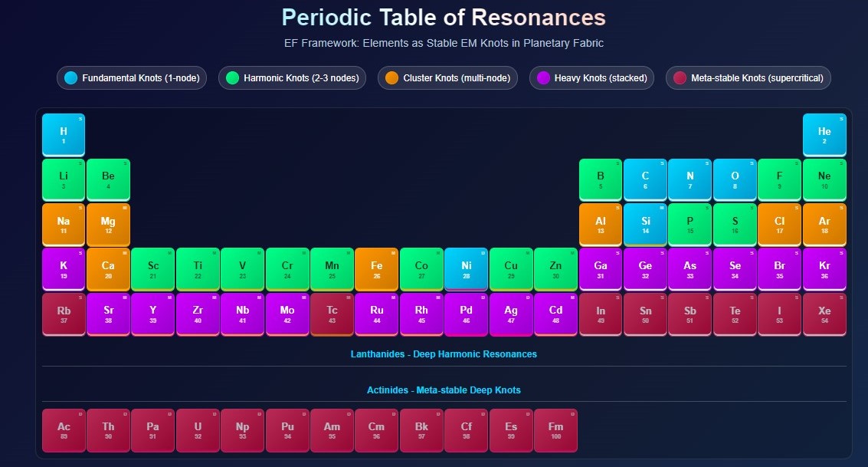Toggle the Cluster Knots (multi-node) legend filter
This screenshot has height=467, width=868.
(447, 78)
